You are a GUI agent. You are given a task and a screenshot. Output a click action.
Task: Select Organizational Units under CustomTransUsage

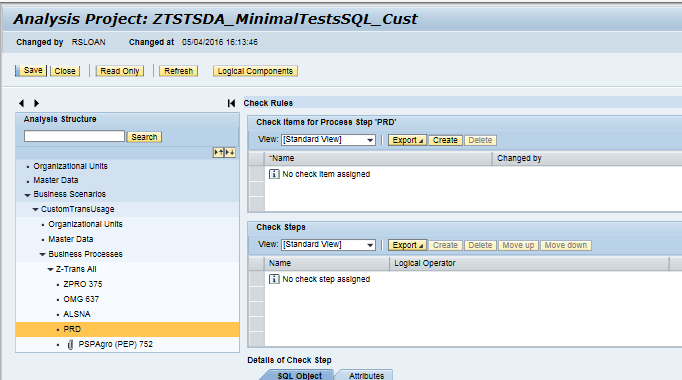pyautogui.click(x=85, y=224)
